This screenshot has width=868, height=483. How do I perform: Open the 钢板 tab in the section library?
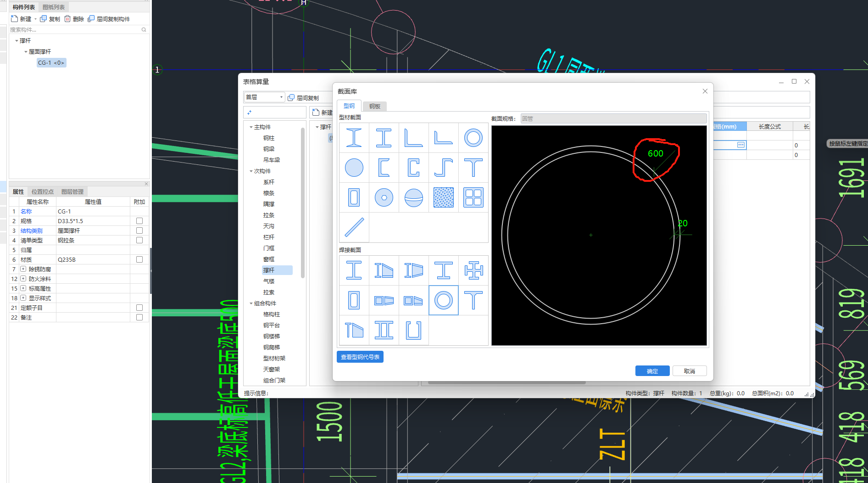375,106
